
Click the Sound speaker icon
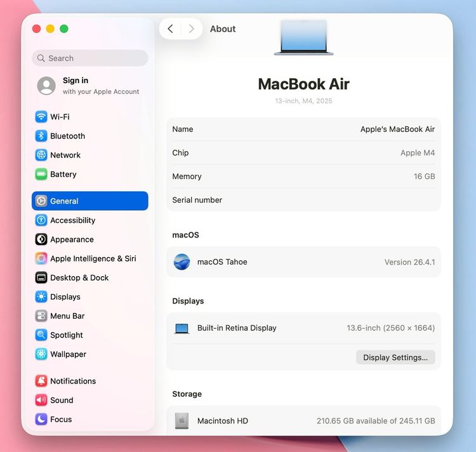coord(41,400)
